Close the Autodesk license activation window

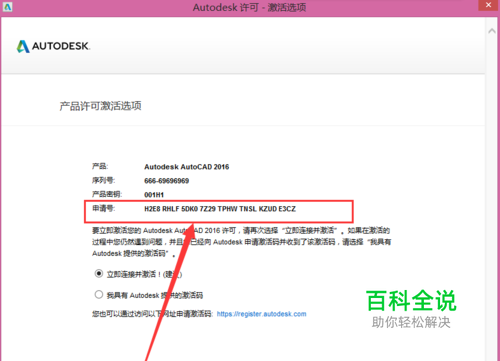click(489, 5)
